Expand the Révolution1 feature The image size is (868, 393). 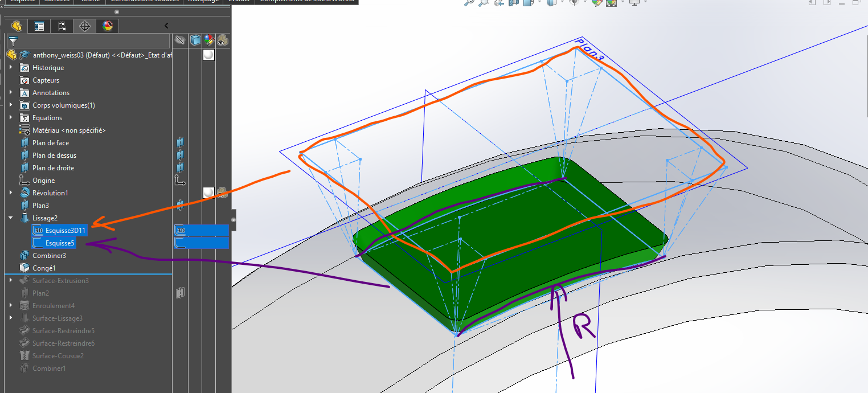pyautogui.click(x=11, y=193)
